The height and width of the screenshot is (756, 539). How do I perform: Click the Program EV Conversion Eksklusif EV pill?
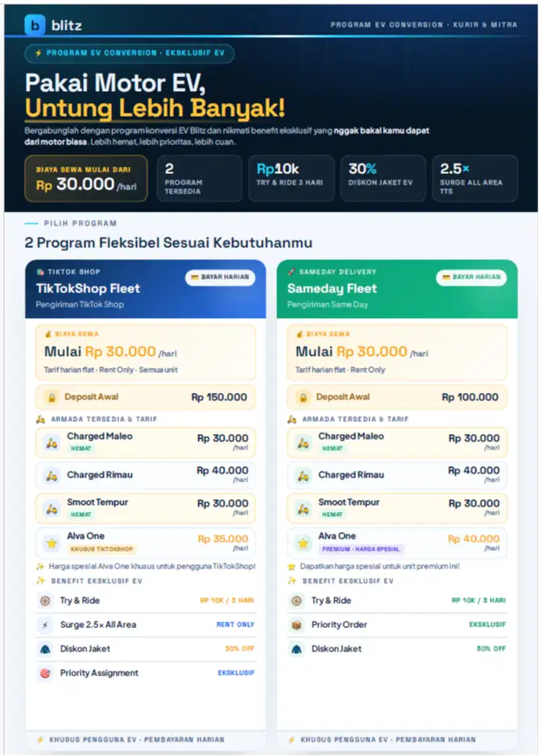pos(130,53)
